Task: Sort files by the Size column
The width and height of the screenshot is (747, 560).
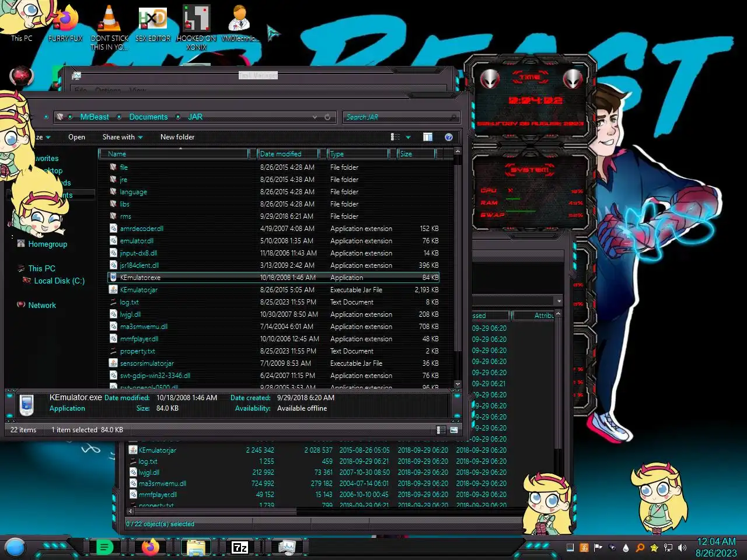Action: click(416, 154)
